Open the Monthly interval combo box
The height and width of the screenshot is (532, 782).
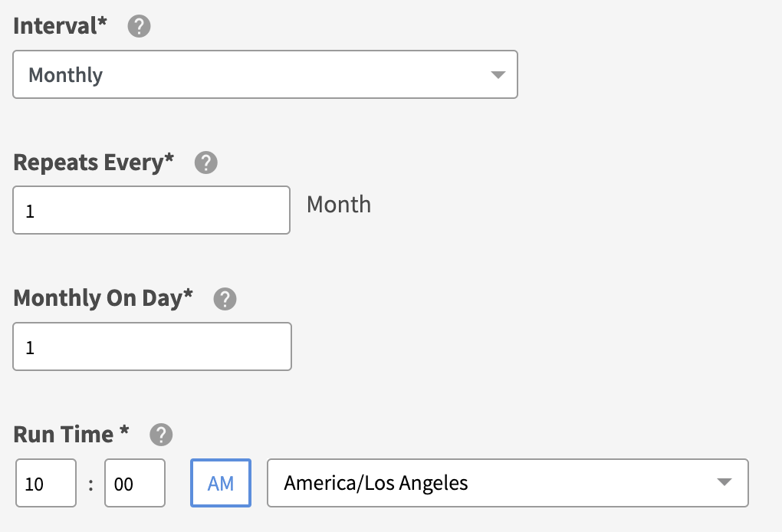264,75
